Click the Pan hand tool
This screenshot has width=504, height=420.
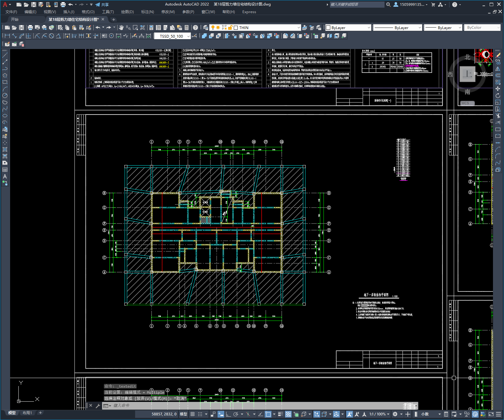click(x=121, y=28)
